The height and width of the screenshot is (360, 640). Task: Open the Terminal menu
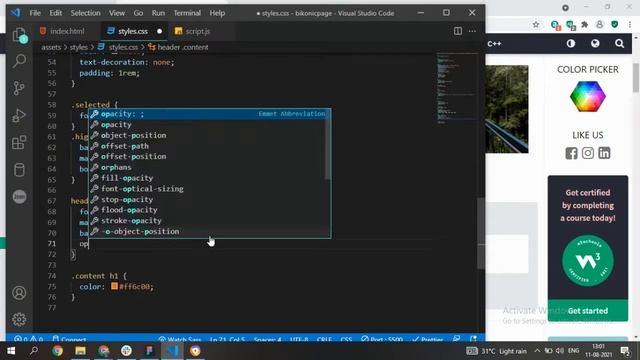187,13
